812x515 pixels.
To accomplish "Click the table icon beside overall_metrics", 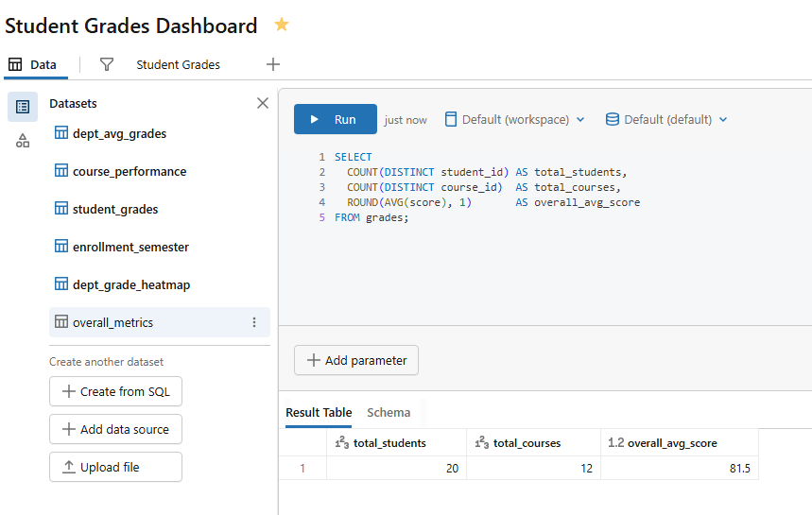I will (x=61, y=321).
